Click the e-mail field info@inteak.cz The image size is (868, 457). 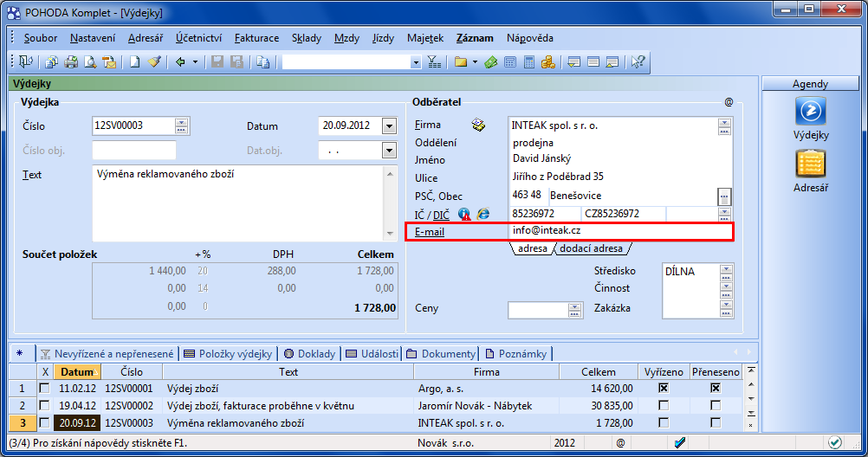[620, 231]
